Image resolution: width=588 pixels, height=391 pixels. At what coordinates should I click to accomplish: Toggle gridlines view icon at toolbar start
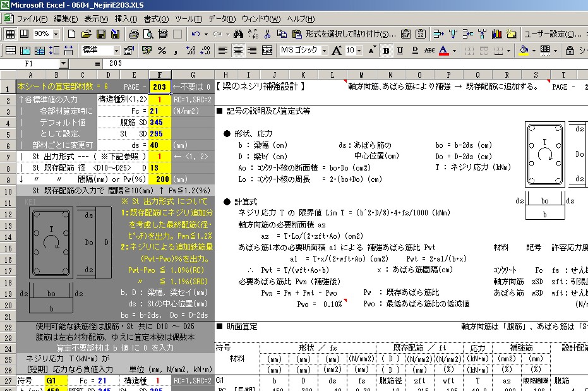10,34
